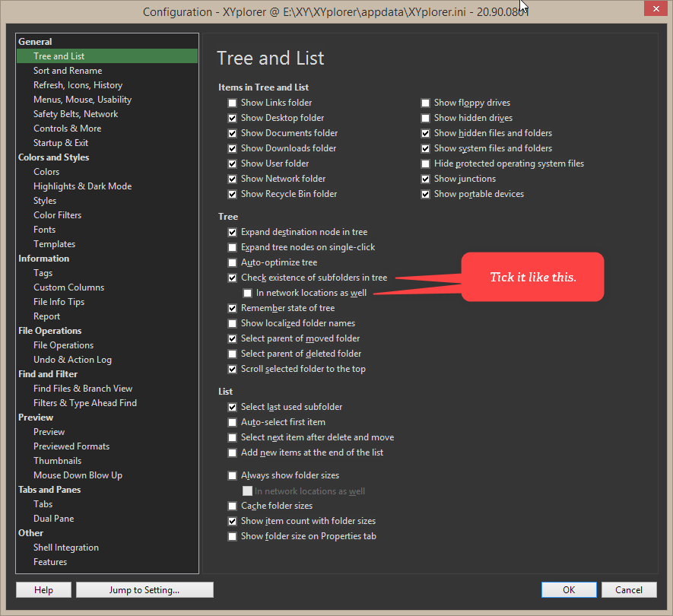Enable "Hide protected operating system files"
The image size is (673, 616).
point(425,163)
